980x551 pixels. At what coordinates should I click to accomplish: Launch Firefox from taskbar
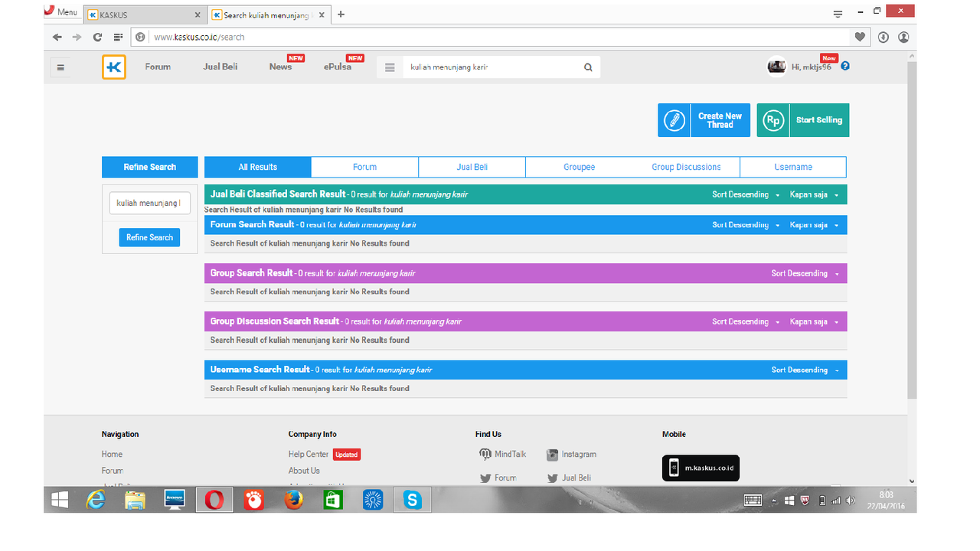(x=293, y=500)
